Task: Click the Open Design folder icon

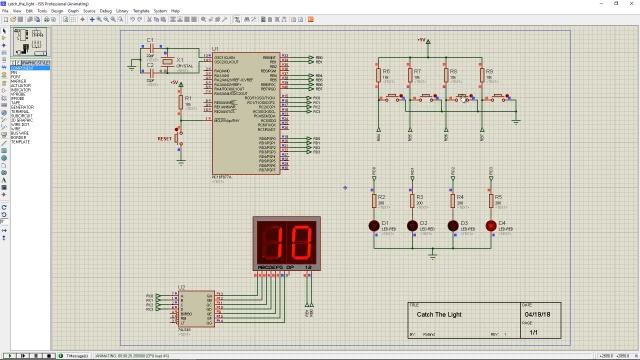Action: pyautogui.click(x=13, y=20)
